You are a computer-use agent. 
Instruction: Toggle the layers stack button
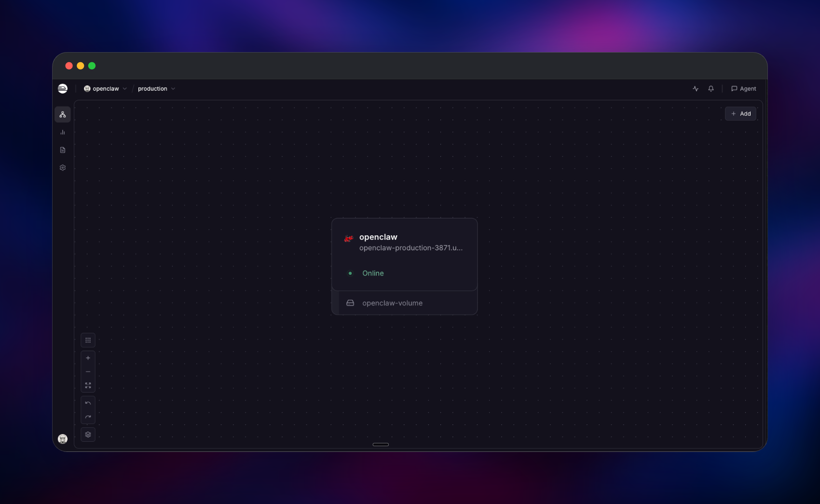pyautogui.click(x=88, y=435)
